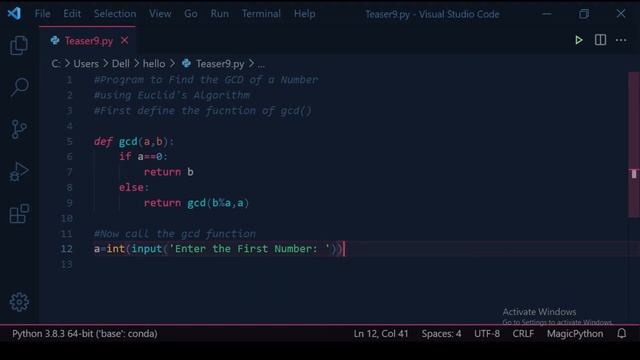Screen dimensions: 640x360
Task: Change file encoding UTF-8
Action: (487, 333)
